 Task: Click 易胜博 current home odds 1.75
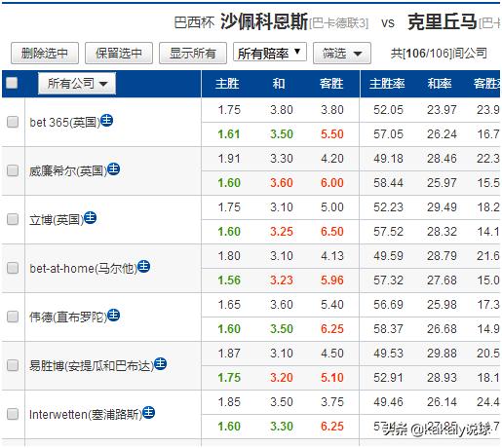(x=229, y=378)
